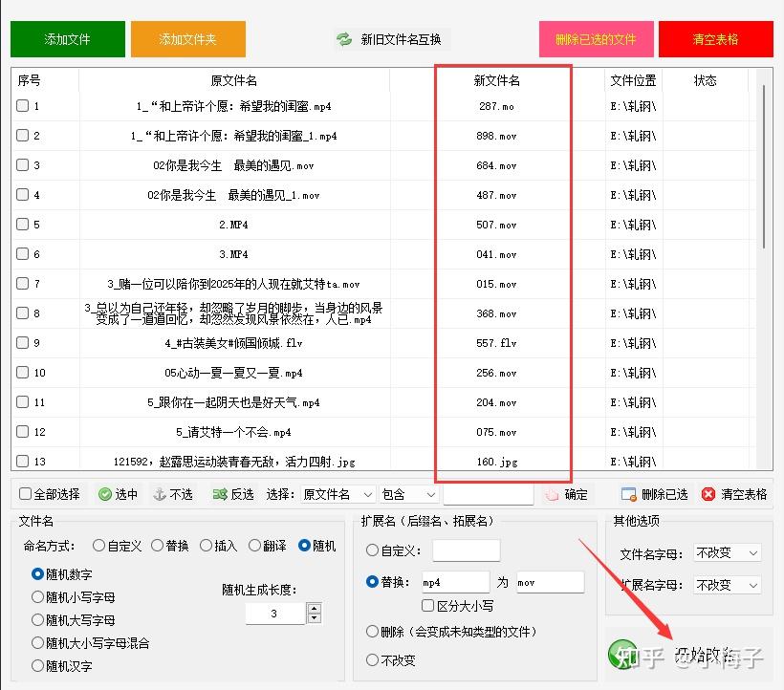Viewport: 784px width, 690px height.
Task: Tick the checkbox for row 9
Action: (23, 343)
